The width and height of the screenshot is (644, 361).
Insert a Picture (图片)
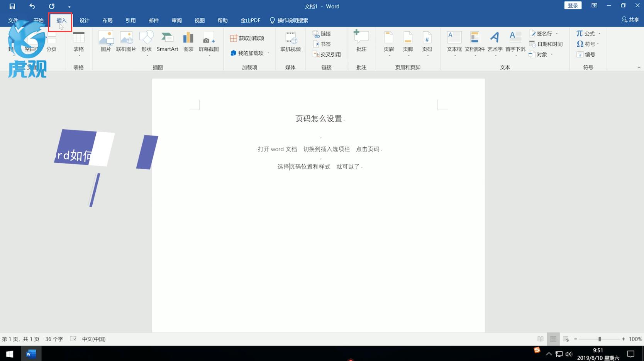click(106, 41)
